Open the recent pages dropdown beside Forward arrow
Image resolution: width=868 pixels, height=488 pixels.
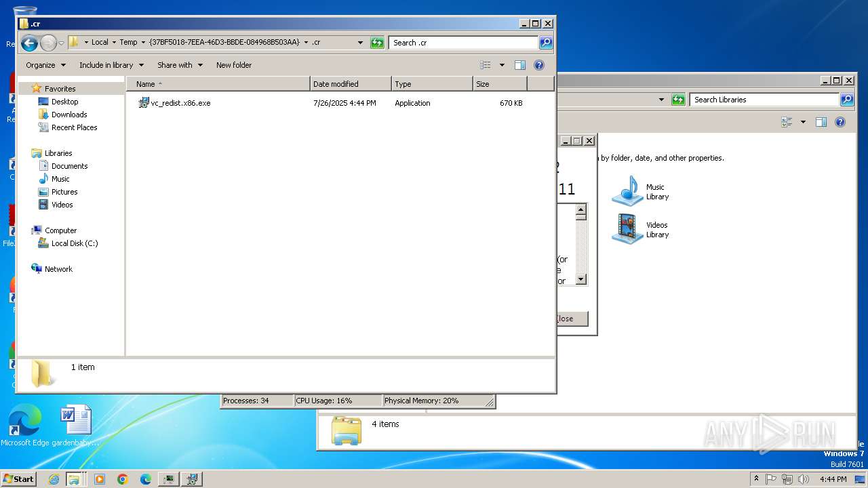click(x=61, y=43)
